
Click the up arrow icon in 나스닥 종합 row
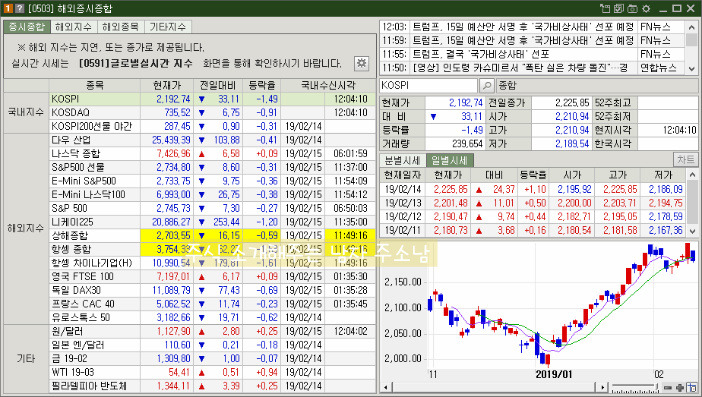click(x=201, y=154)
